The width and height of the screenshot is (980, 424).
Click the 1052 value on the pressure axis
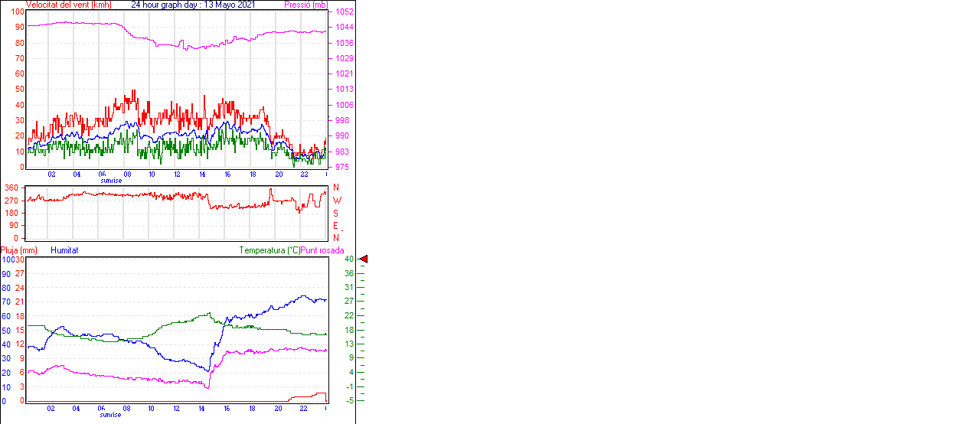click(x=342, y=12)
